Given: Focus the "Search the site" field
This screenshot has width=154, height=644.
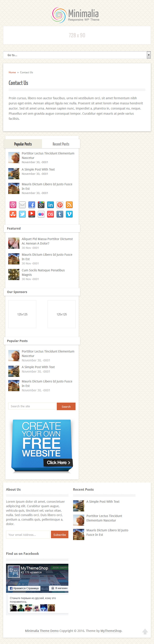Looking at the screenshot, I should (x=32, y=406).
